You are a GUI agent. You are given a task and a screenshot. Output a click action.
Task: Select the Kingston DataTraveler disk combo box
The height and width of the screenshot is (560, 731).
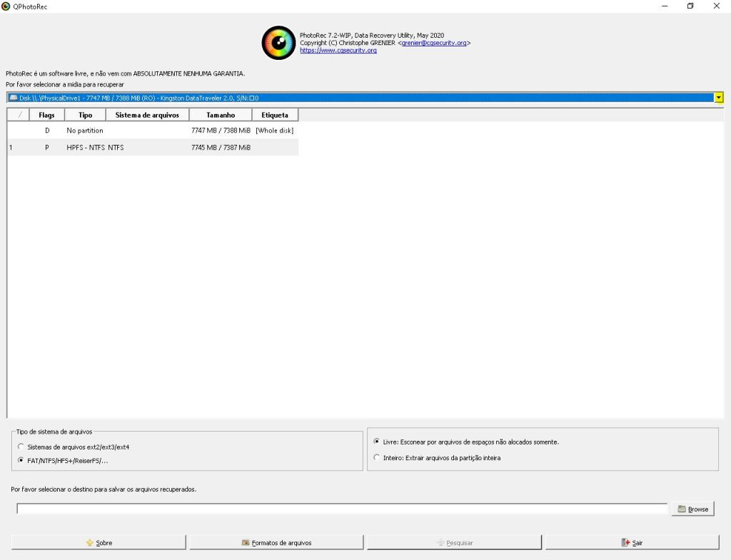[x=357, y=98]
